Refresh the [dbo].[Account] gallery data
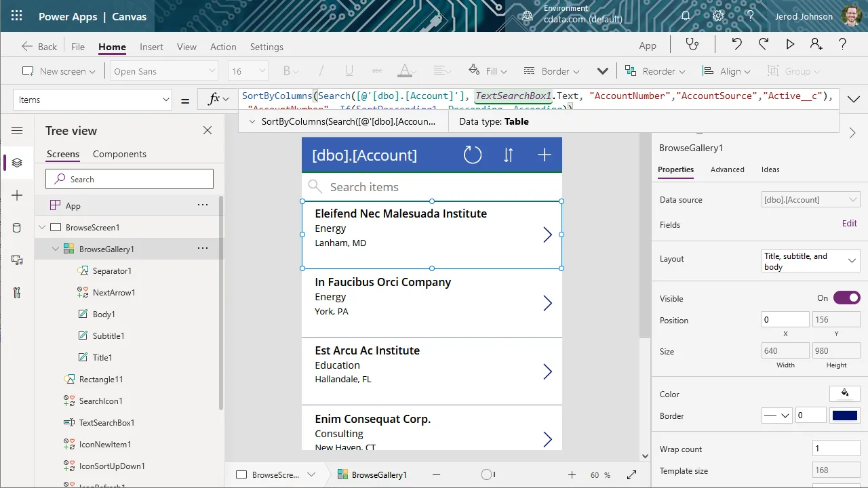 tap(473, 155)
